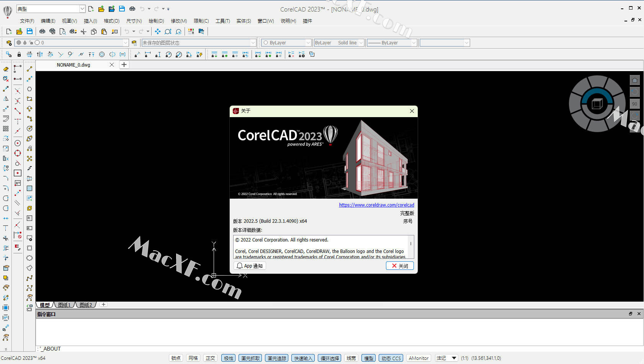Click the Cut scissors icon
This screenshot has width=644, height=364.
[x=83, y=31]
